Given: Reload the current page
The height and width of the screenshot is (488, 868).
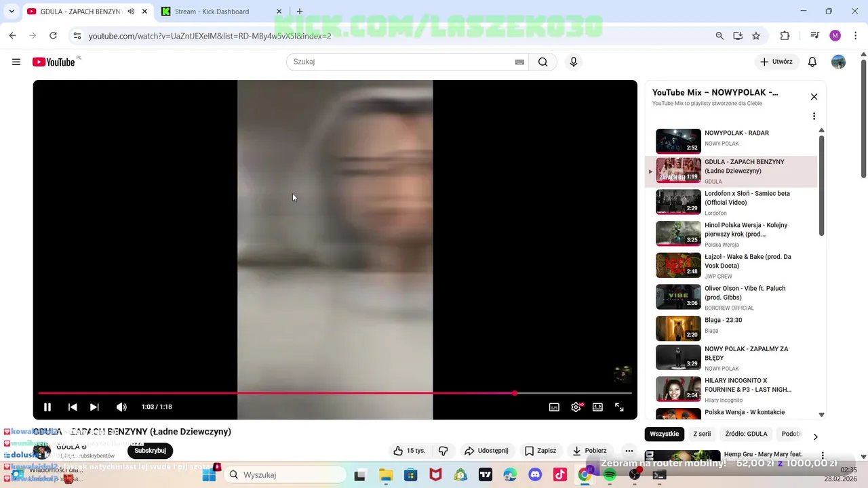Looking at the screenshot, I should (x=53, y=36).
